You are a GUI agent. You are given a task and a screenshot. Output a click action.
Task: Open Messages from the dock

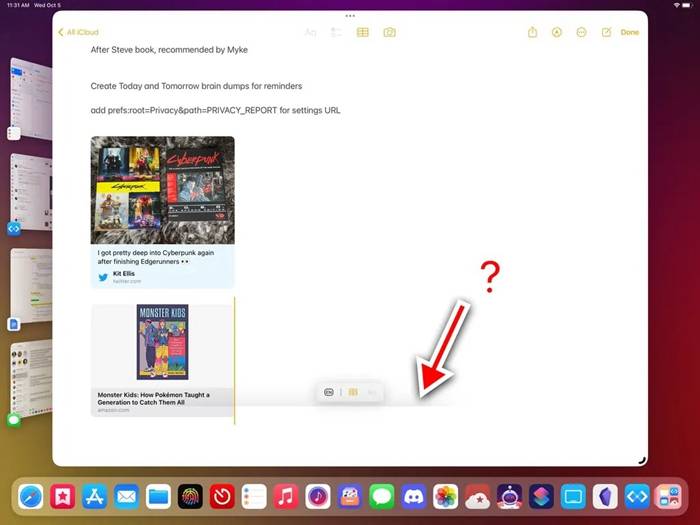tap(382, 496)
